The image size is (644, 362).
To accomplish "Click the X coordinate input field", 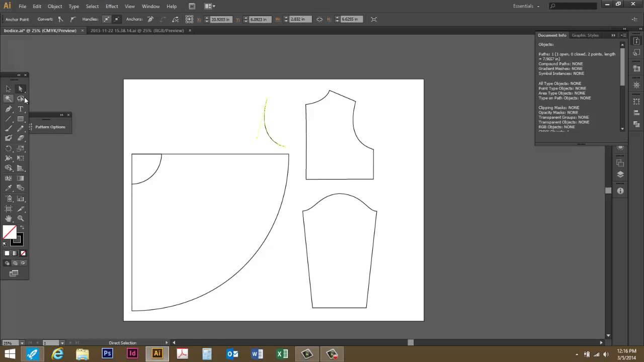I will [x=220, y=19].
